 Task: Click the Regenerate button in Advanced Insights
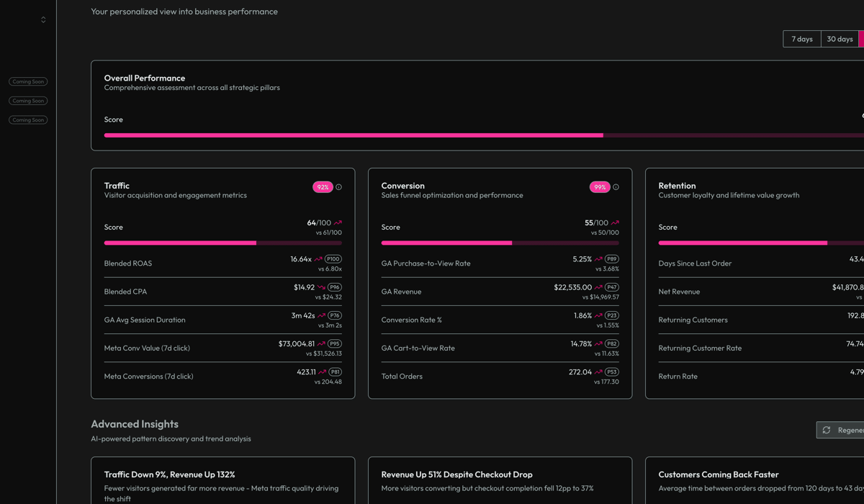coord(850,430)
